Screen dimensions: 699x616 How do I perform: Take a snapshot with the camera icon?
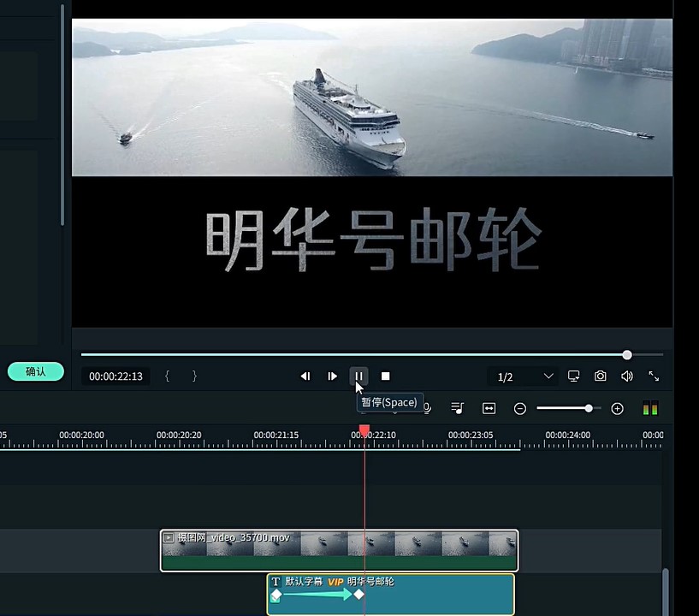(600, 376)
